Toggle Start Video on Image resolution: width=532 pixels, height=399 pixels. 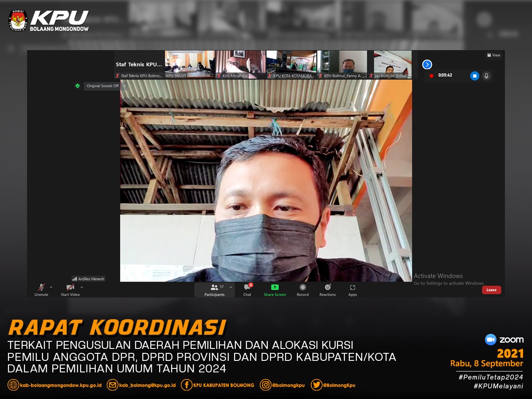pyautogui.click(x=70, y=290)
